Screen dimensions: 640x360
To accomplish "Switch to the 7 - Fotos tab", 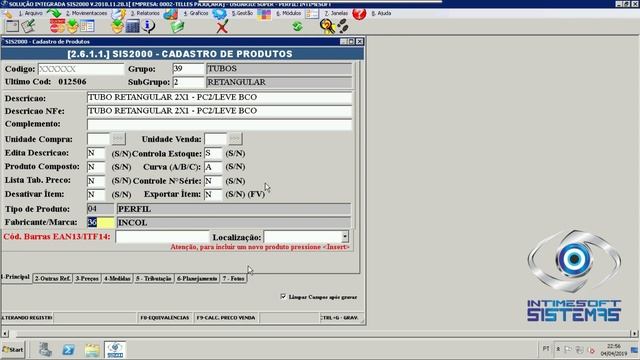I will tap(233, 278).
